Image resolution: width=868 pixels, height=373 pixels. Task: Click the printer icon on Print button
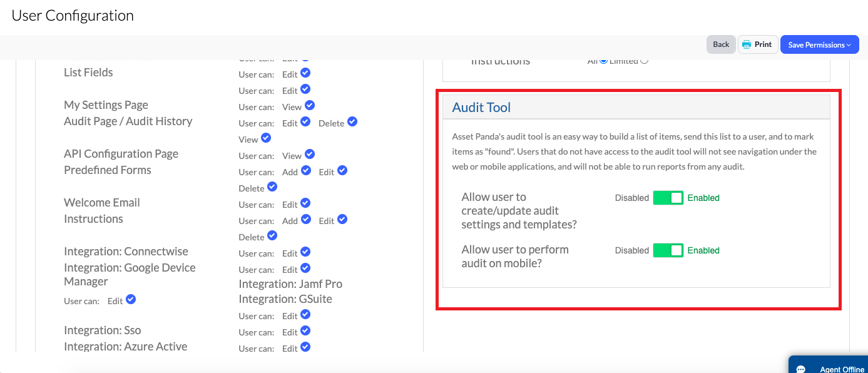pos(747,44)
